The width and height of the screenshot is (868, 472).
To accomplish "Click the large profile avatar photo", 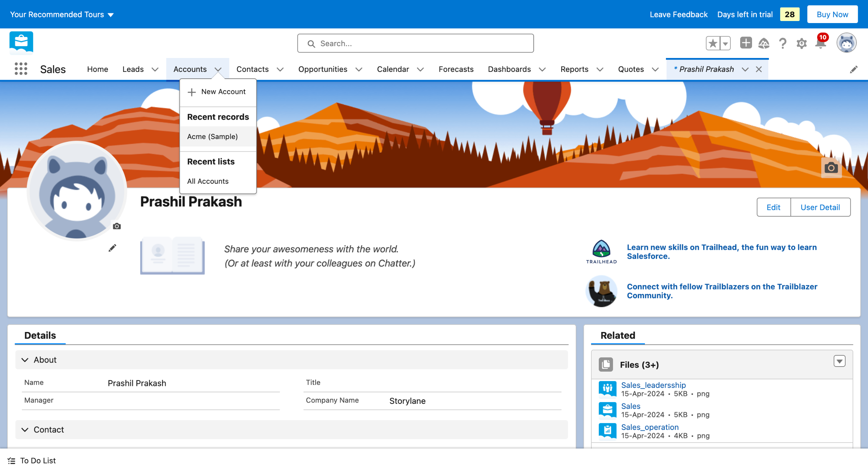I will tap(77, 191).
